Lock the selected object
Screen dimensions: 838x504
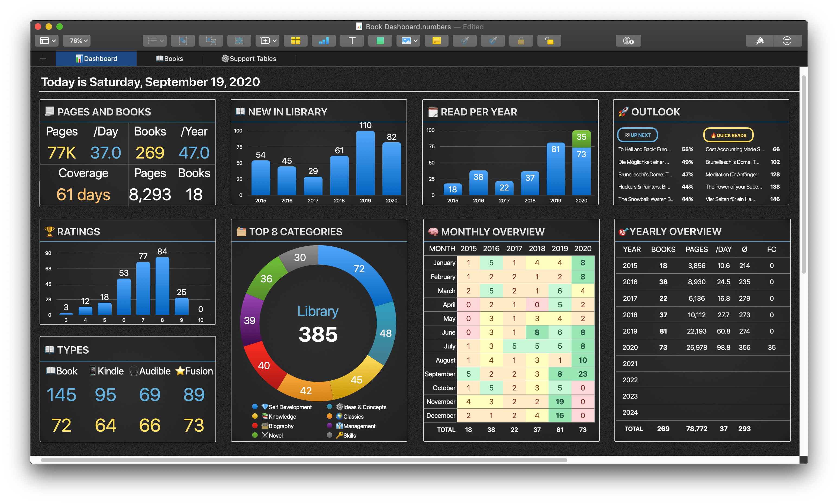521,40
